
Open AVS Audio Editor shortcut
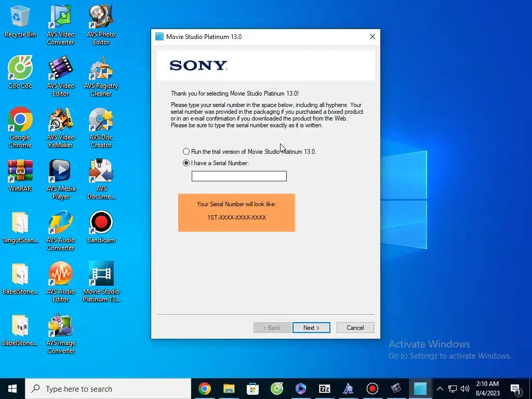tap(60, 282)
